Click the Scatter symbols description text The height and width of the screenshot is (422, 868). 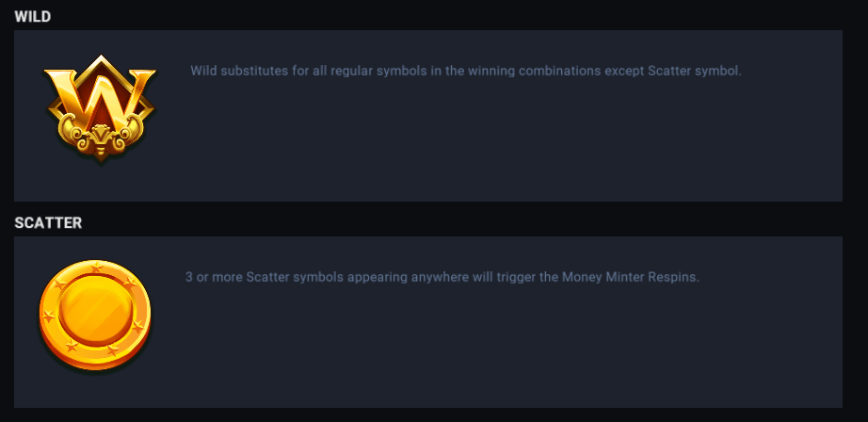(442, 278)
